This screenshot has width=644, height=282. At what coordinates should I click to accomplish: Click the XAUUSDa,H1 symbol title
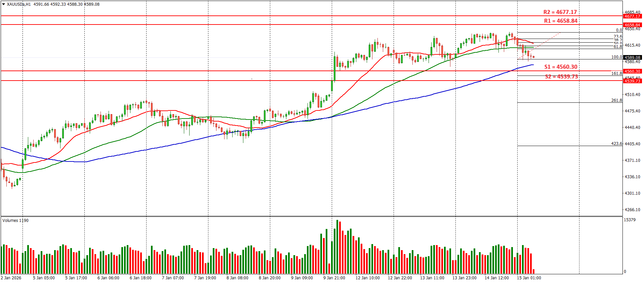click(x=19, y=4)
